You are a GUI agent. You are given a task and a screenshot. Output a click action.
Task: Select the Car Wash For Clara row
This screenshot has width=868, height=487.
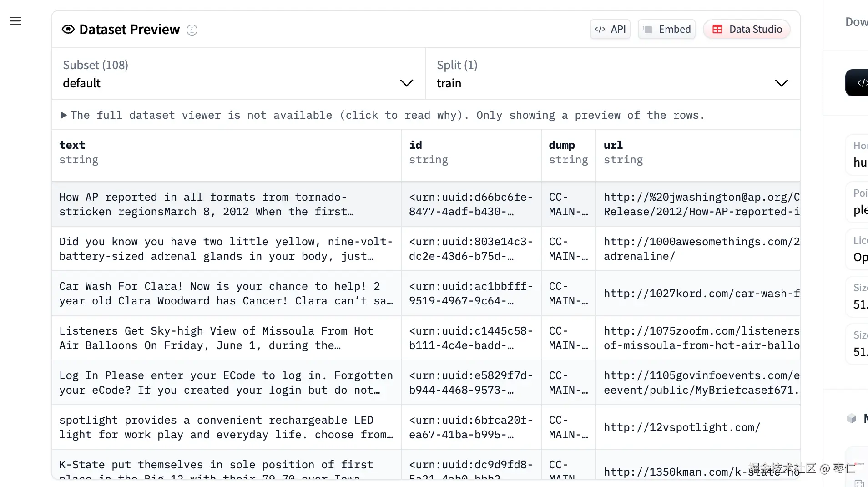(x=226, y=294)
